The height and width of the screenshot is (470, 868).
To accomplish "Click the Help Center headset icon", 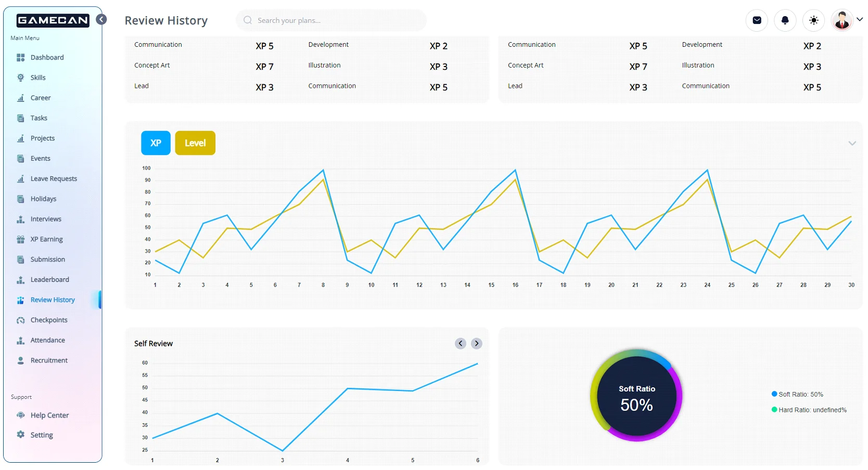I will [x=21, y=415].
